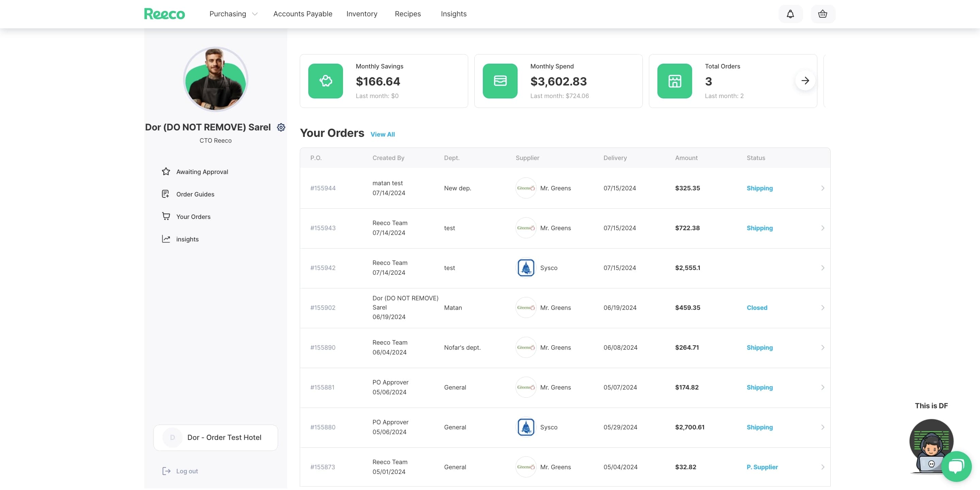Open Insights in top navigation
980x490 pixels.
click(x=454, y=14)
